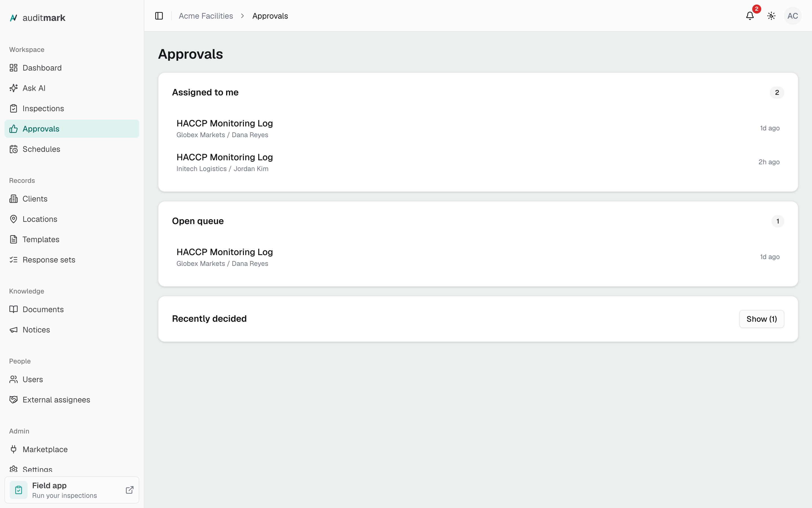Viewport: 812px width, 508px height.
Task: Go to Dashboard in sidebar
Action: click(72, 68)
